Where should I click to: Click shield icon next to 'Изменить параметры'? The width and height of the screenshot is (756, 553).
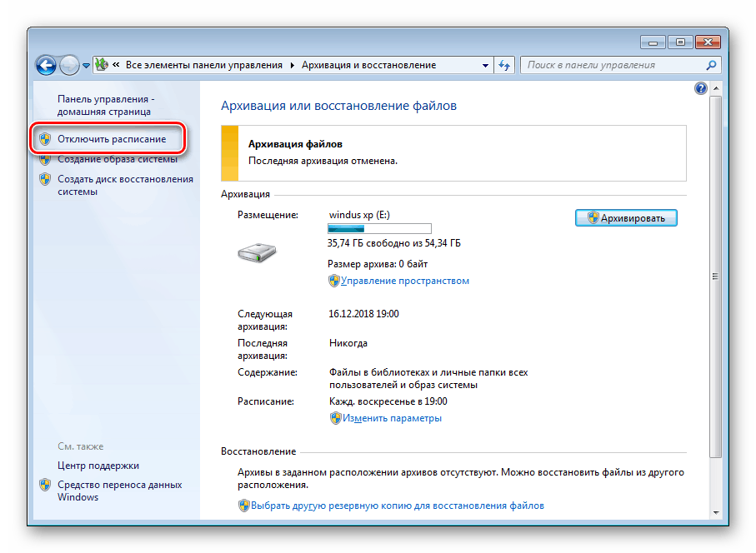pyautogui.click(x=336, y=418)
